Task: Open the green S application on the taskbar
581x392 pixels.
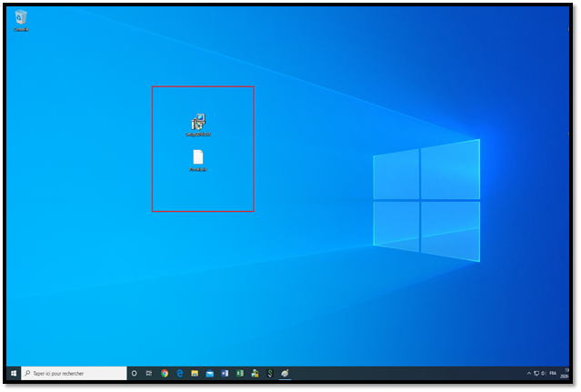Action: point(269,373)
